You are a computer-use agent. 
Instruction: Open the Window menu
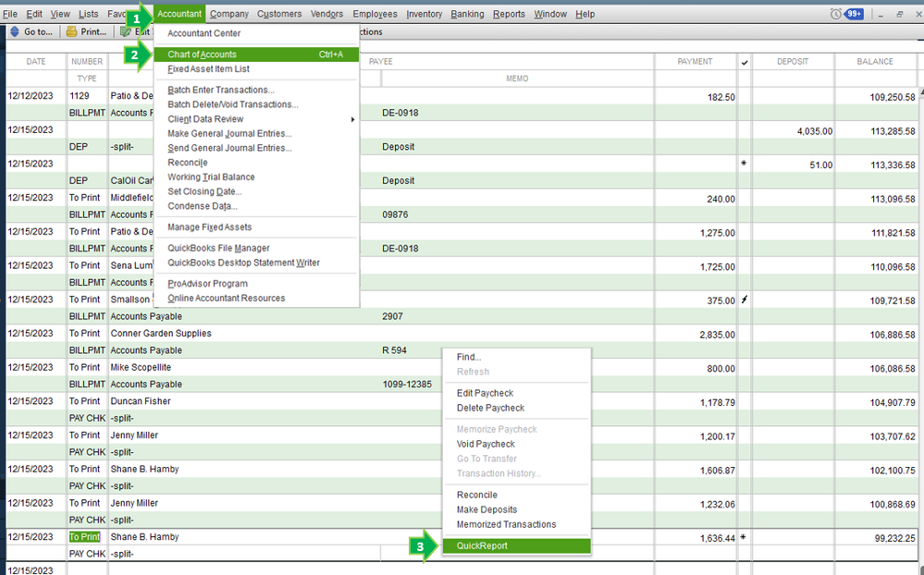coord(549,14)
